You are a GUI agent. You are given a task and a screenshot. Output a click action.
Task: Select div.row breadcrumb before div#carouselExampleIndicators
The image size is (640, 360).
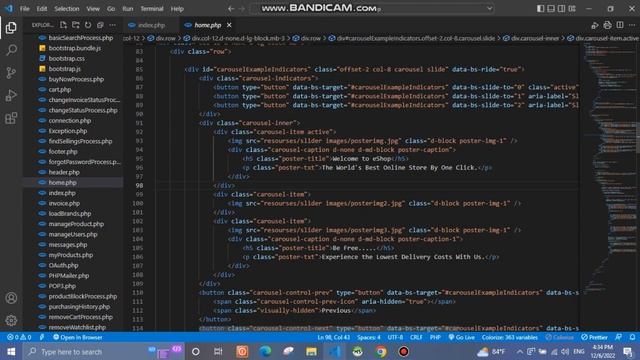click(x=311, y=38)
